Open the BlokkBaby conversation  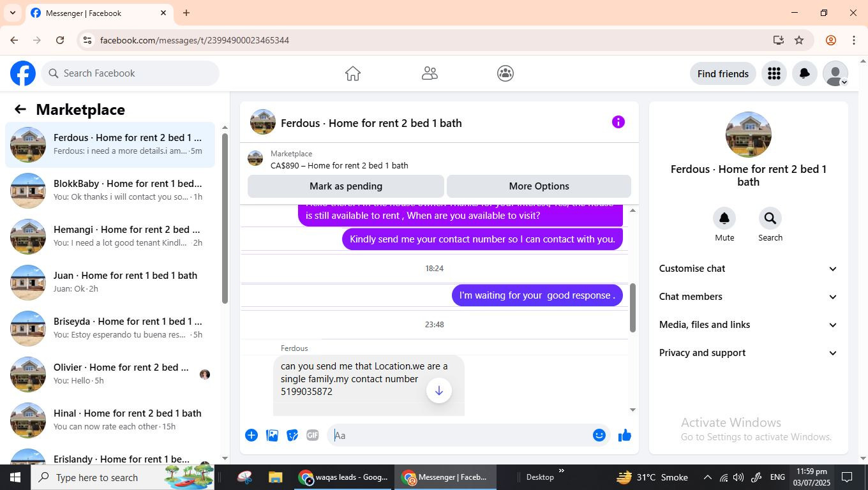[x=110, y=191]
